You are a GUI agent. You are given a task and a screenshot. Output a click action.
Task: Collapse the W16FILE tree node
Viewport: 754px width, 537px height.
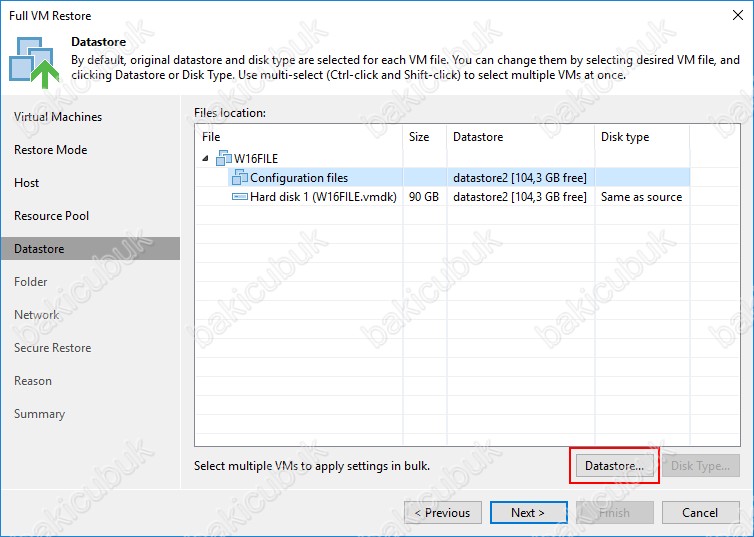(x=205, y=158)
